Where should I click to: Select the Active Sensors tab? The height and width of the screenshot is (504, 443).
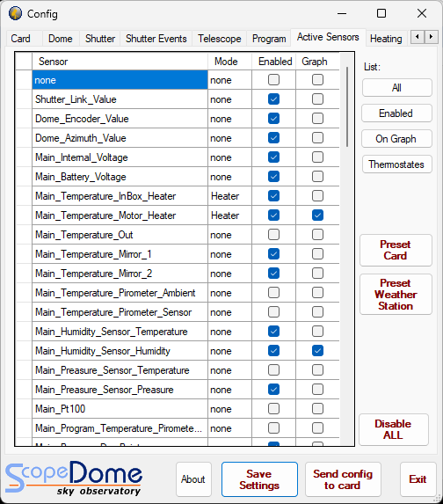click(328, 37)
